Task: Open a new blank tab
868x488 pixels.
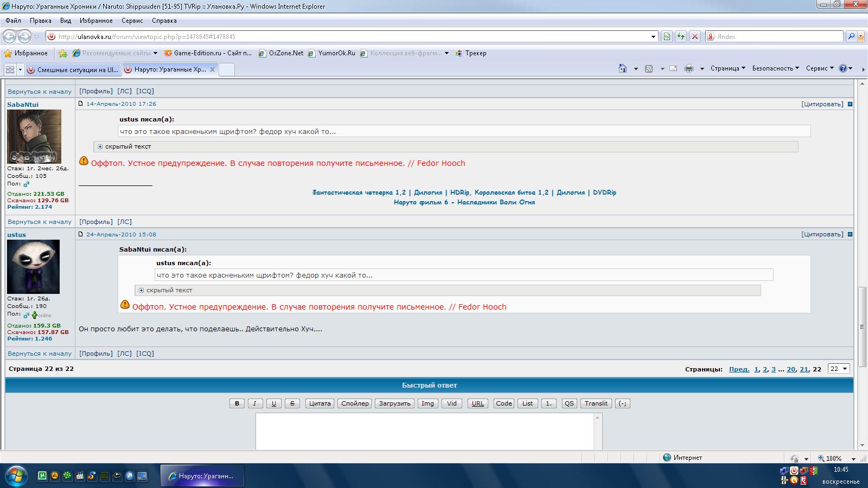Action: click(x=226, y=69)
